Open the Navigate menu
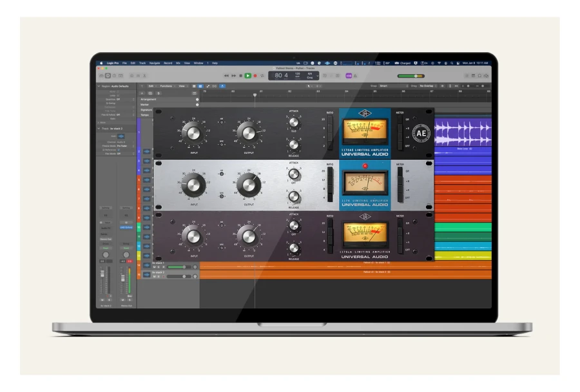Viewport: 580px width, 392px height. point(155,63)
